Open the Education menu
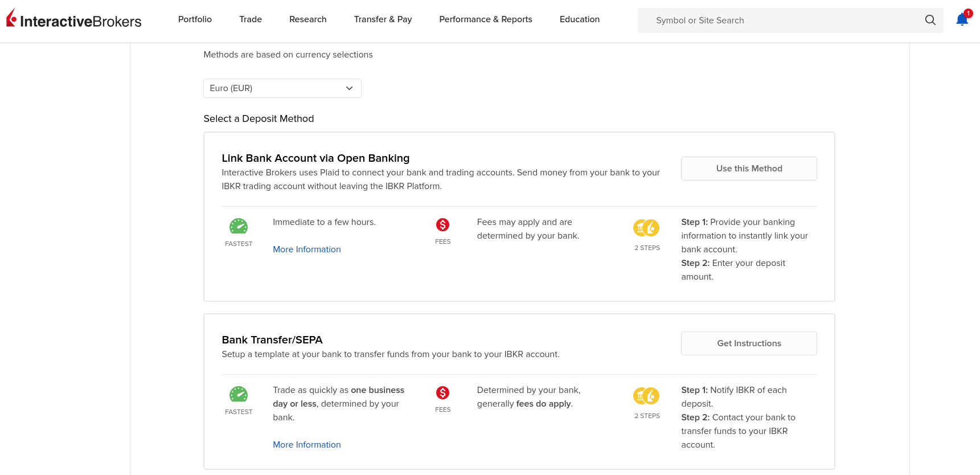The height and width of the screenshot is (475, 980). click(x=580, y=19)
